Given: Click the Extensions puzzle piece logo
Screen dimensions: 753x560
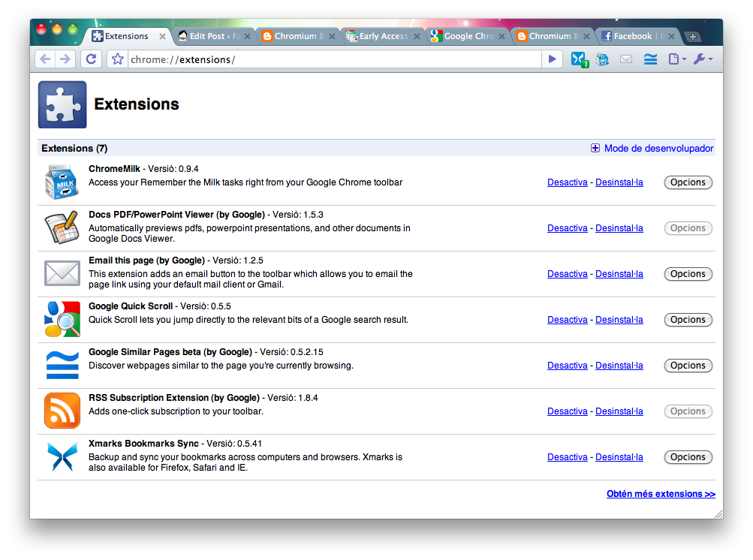Looking at the screenshot, I should tap(62, 104).
